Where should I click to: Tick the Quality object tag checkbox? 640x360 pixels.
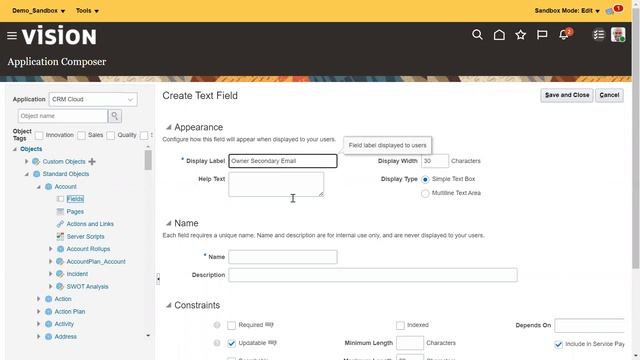[x=110, y=135]
